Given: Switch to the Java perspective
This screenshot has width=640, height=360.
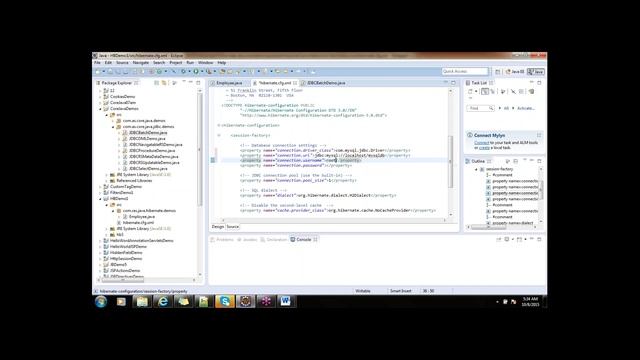Looking at the screenshot, I should (x=536, y=71).
